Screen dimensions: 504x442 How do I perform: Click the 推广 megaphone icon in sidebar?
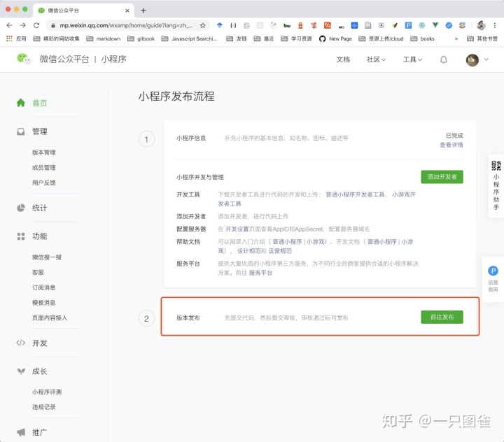21,432
